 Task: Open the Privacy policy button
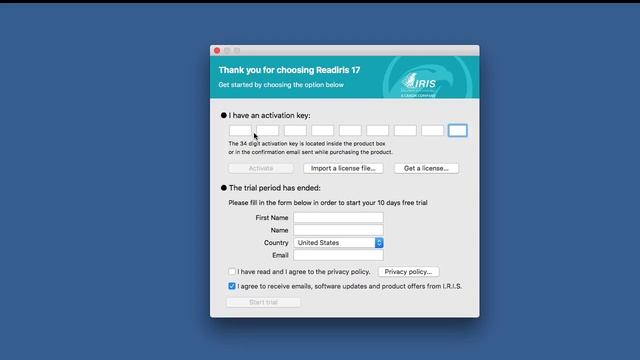click(408, 271)
